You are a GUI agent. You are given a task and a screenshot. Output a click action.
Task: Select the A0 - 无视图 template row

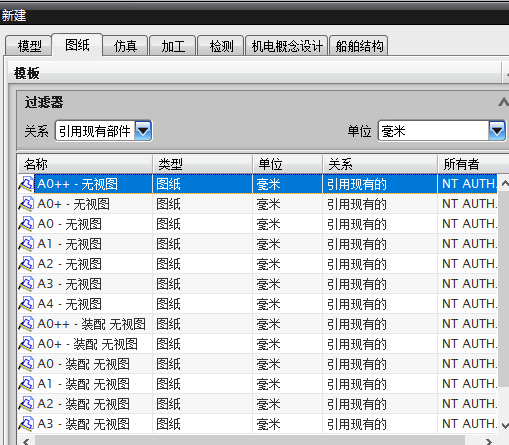[x=257, y=224]
